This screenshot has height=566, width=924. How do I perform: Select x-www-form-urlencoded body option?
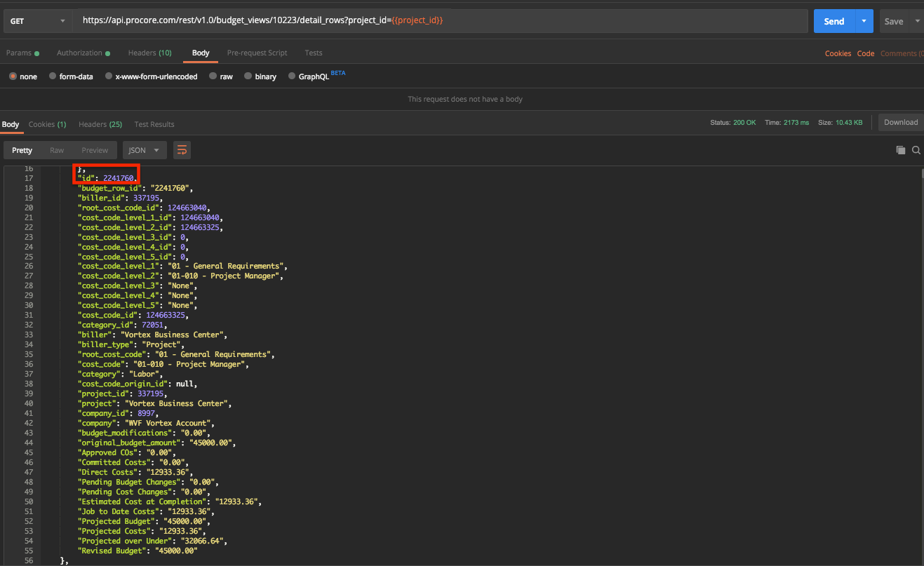point(109,76)
